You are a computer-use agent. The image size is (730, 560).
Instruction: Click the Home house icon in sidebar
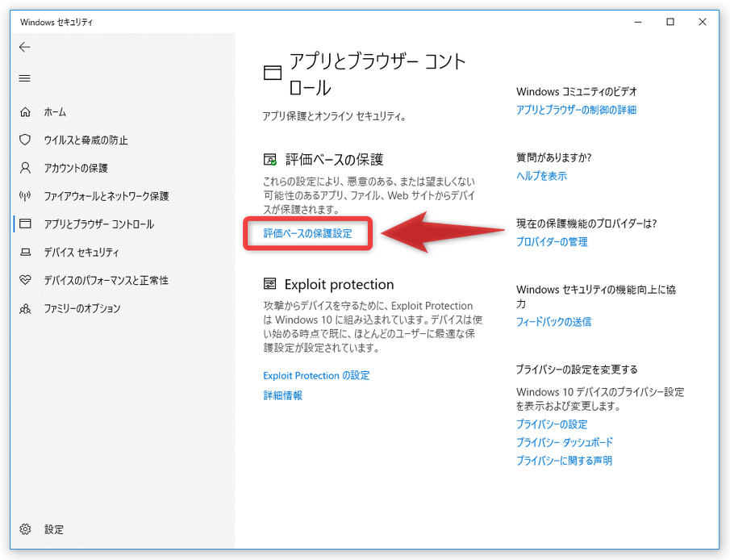tap(25, 112)
